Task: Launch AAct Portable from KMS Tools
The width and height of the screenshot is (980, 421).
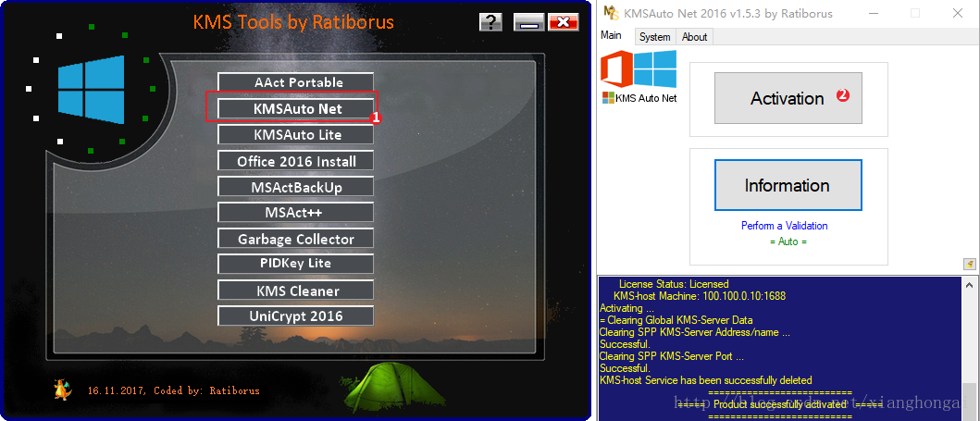Action: pyautogui.click(x=295, y=82)
